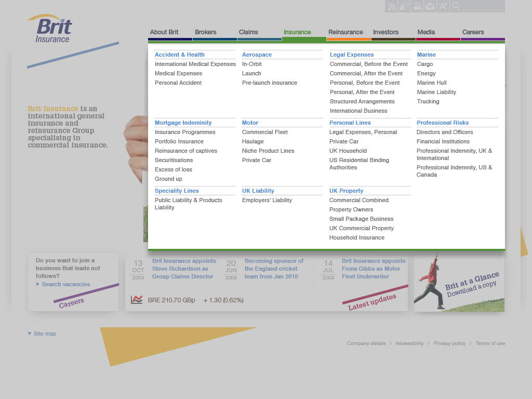Screen dimensions: 532x399
Task: Open the Search vacancies link
Action: 66,284
